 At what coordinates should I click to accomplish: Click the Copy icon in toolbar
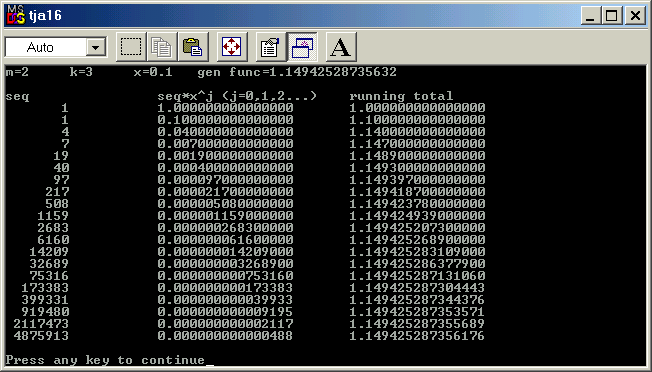point(161,47)
